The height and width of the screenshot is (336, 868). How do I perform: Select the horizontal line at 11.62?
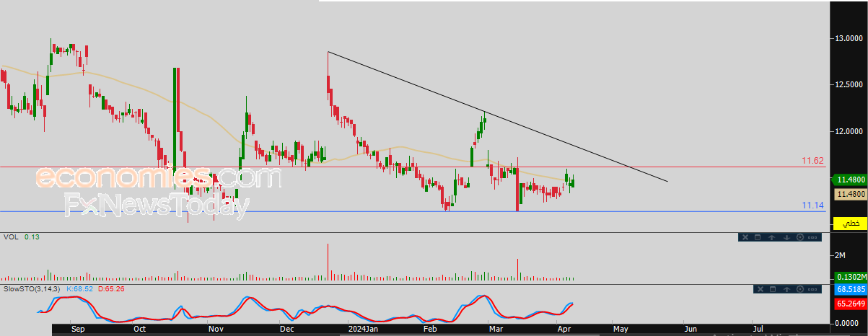tap(413, 167)
